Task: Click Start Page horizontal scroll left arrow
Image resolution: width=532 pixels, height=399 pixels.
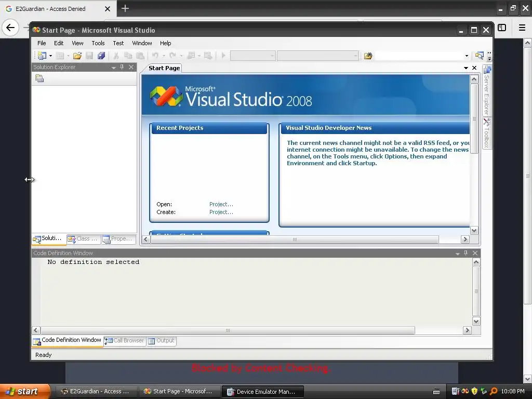Action: coord(146,240)
